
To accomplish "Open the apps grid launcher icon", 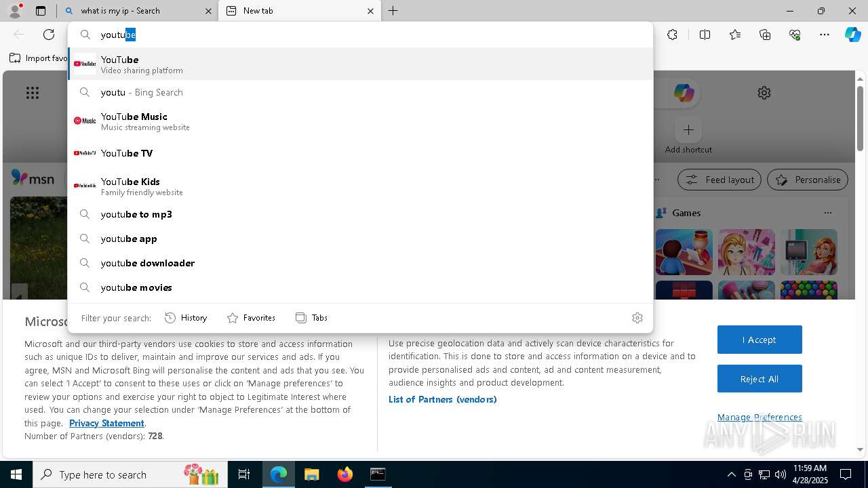I will point(33,93).
